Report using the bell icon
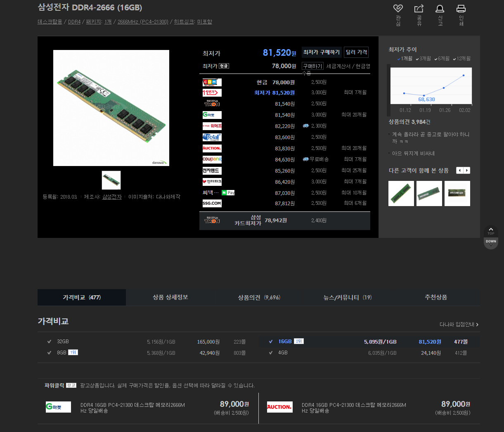The width and height of the screenshot is (504, 432). tap(440, 8)
